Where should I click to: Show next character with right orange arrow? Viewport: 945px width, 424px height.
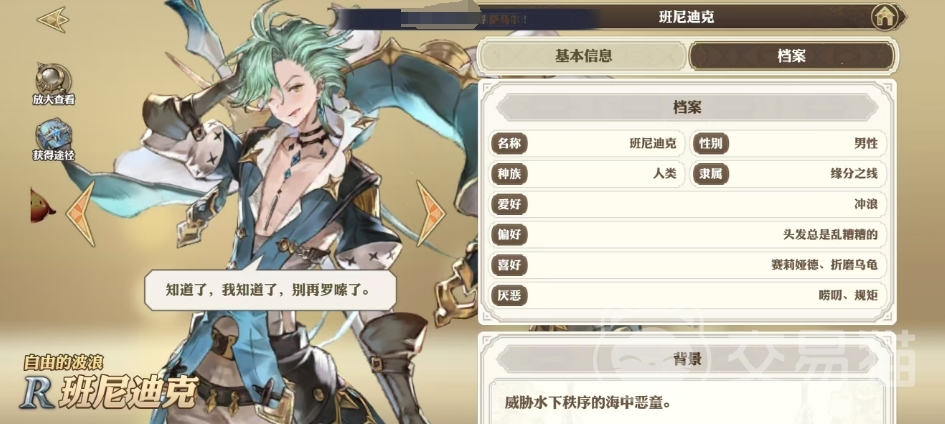431,213
